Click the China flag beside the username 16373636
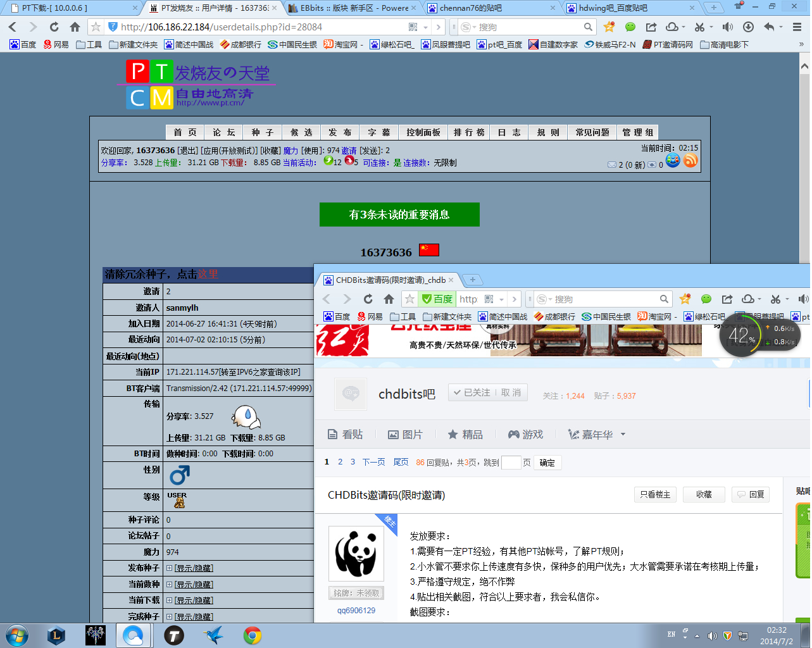 coord(429,250)
